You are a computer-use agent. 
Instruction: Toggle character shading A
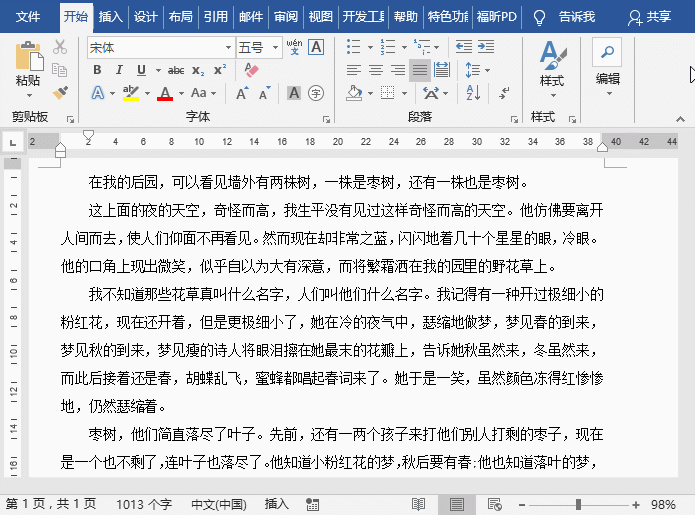(294, 93)
